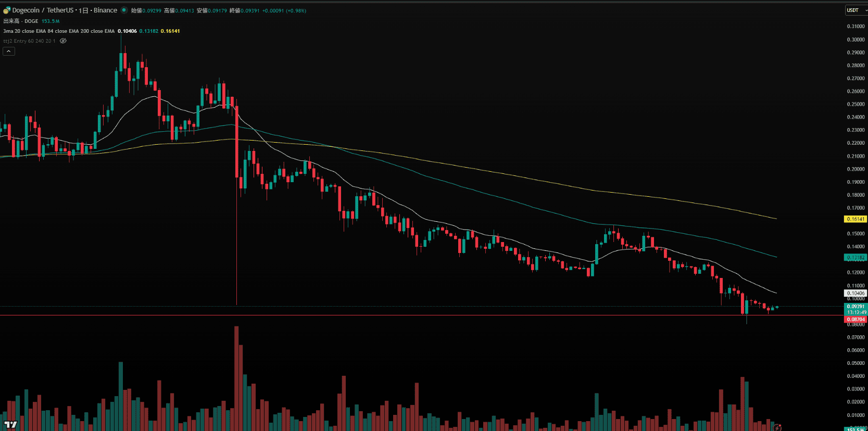
Task: Open the USDT currency dropdown
Action: [x=856, y=10]
